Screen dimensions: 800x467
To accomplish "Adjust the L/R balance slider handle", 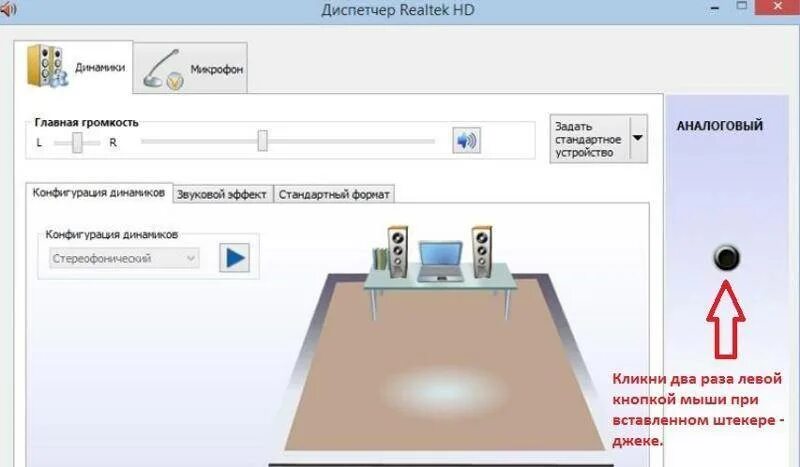I will point(77,142).
